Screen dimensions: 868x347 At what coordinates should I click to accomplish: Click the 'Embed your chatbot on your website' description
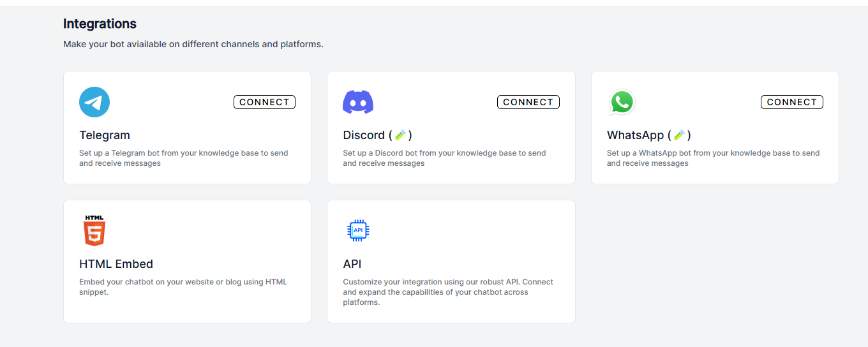tap(183, 287)
